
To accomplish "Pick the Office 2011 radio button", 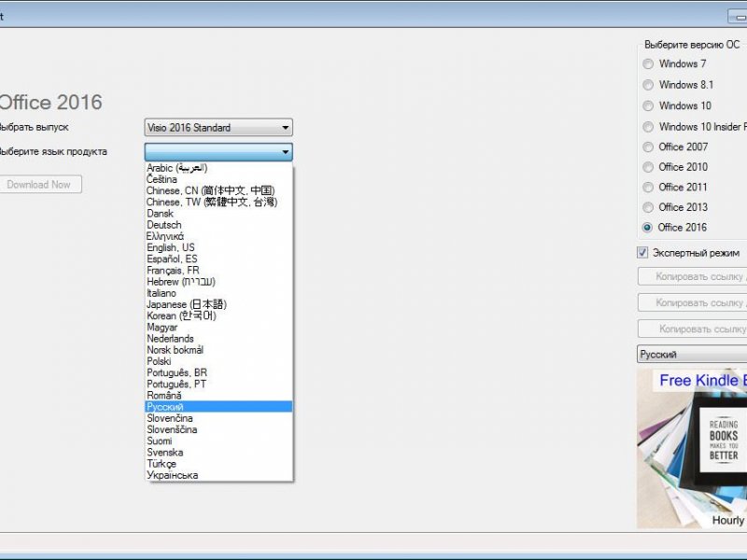I will coord(648,188).
